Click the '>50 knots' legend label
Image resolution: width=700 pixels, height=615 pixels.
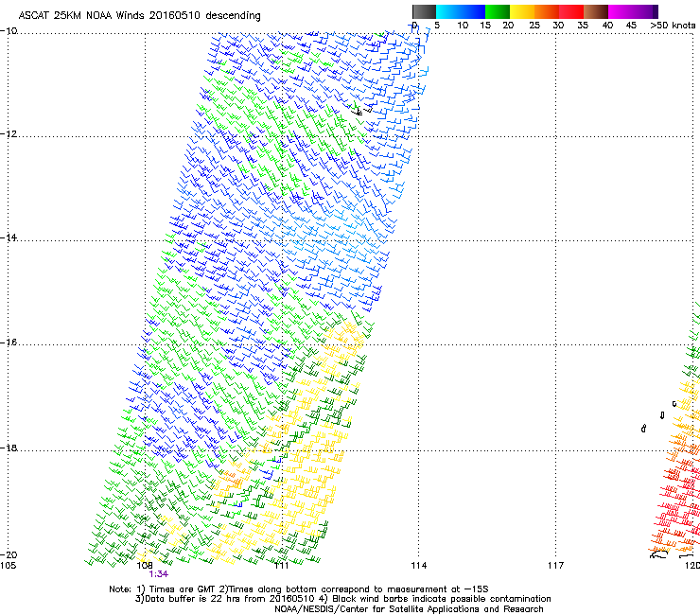[x=673, y=26]
